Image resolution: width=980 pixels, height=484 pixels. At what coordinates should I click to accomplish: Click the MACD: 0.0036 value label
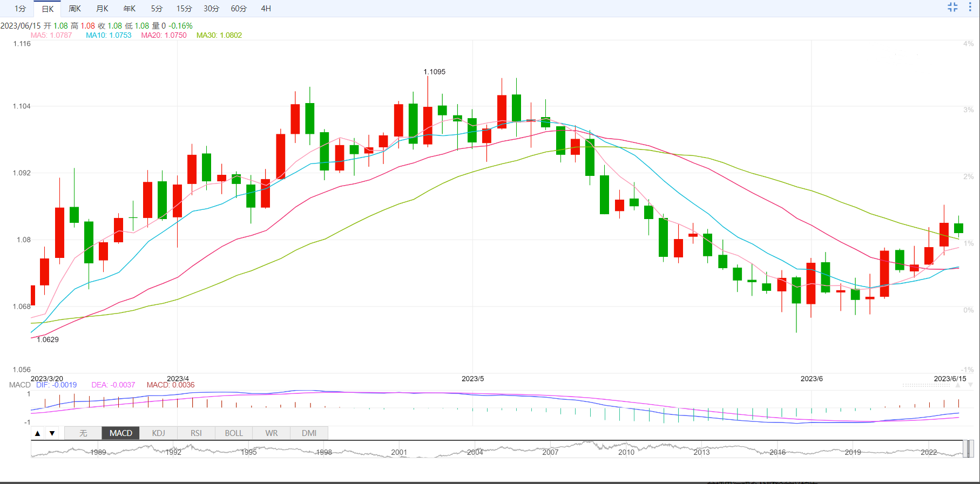click(171, 385)
